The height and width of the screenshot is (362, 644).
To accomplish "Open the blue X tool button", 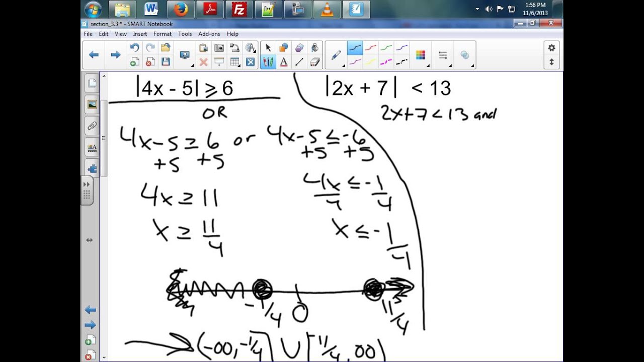I will 250,62.
